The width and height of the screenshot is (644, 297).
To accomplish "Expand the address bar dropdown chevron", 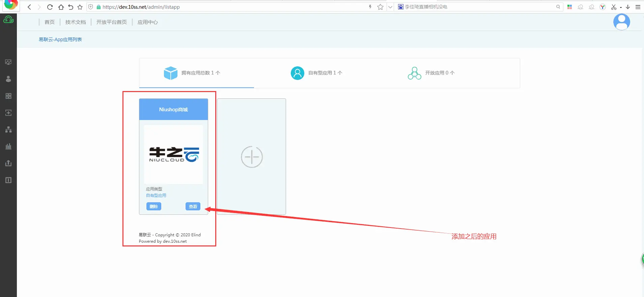I will [390, 7].
